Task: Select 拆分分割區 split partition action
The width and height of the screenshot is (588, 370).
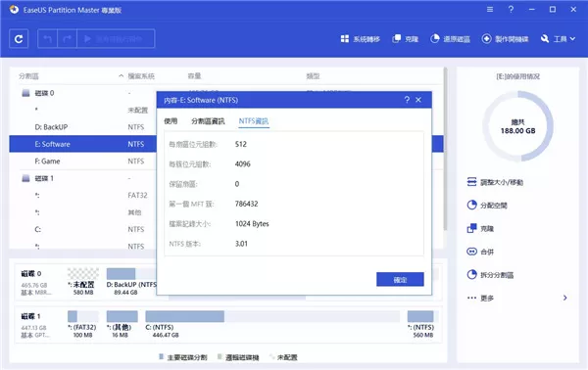Action: tap(490, 275)
